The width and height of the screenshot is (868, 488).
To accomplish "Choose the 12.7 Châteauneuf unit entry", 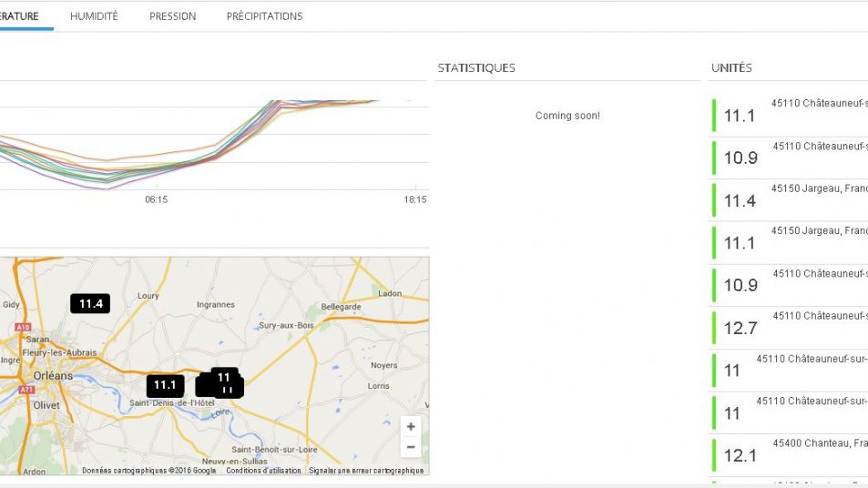I will tap(789, 322).
